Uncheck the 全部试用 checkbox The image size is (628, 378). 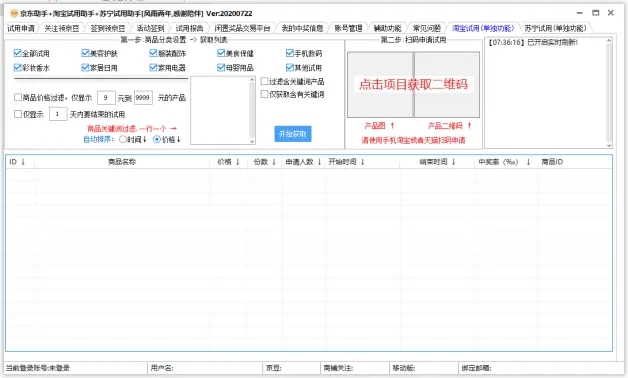17,53
